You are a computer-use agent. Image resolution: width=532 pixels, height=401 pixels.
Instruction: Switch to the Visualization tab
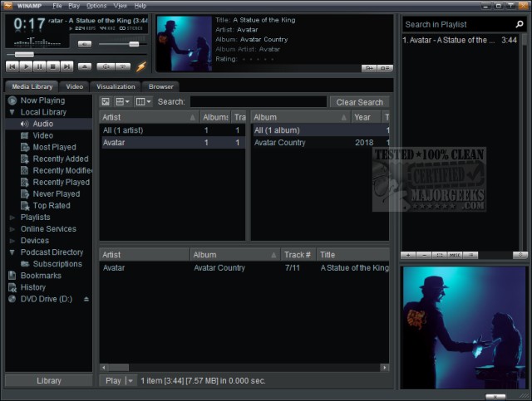[x=116, y=87]
